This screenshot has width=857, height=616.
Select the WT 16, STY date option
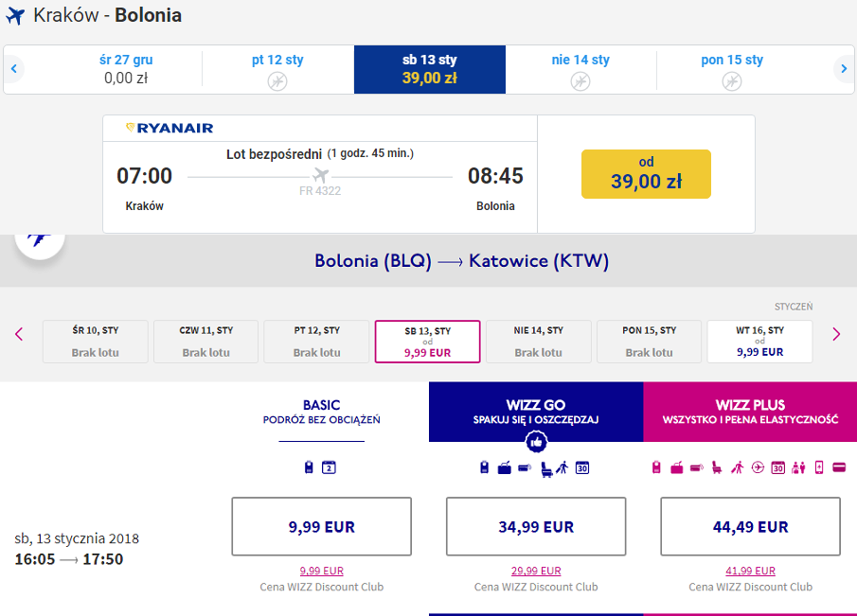tap(759, 342)
